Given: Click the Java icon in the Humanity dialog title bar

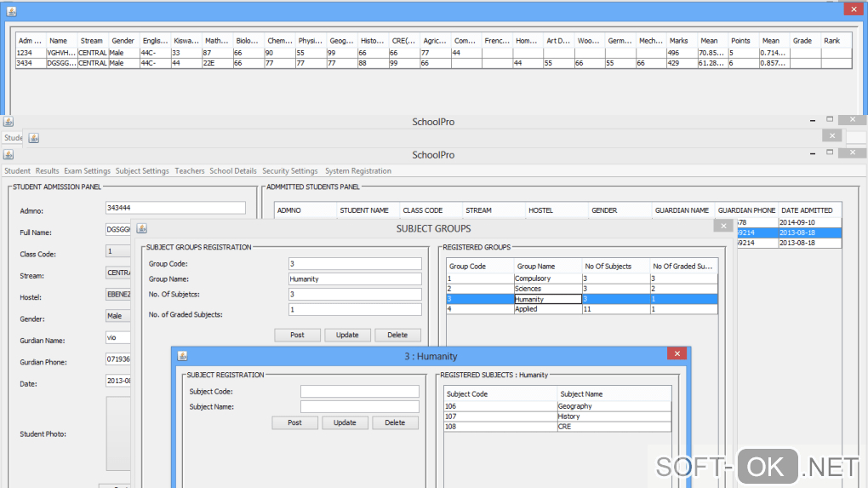Looking at the screenshot, I should [181, 355].
